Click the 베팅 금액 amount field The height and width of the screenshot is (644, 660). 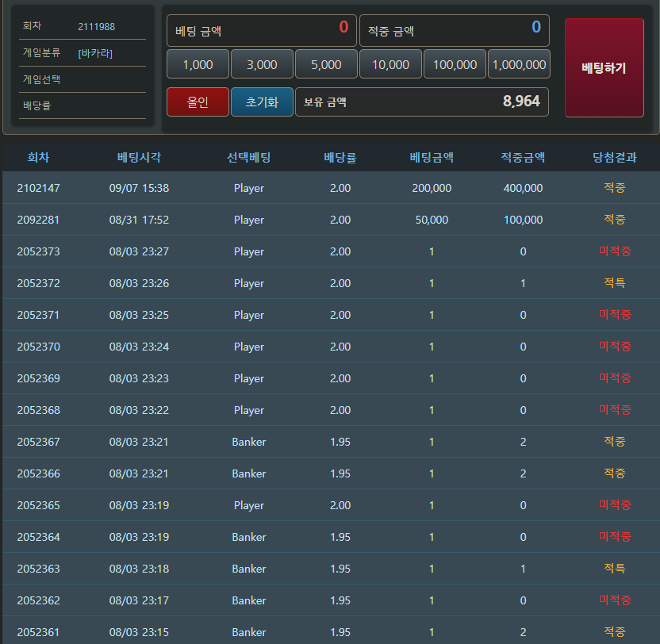pos(262,30)
